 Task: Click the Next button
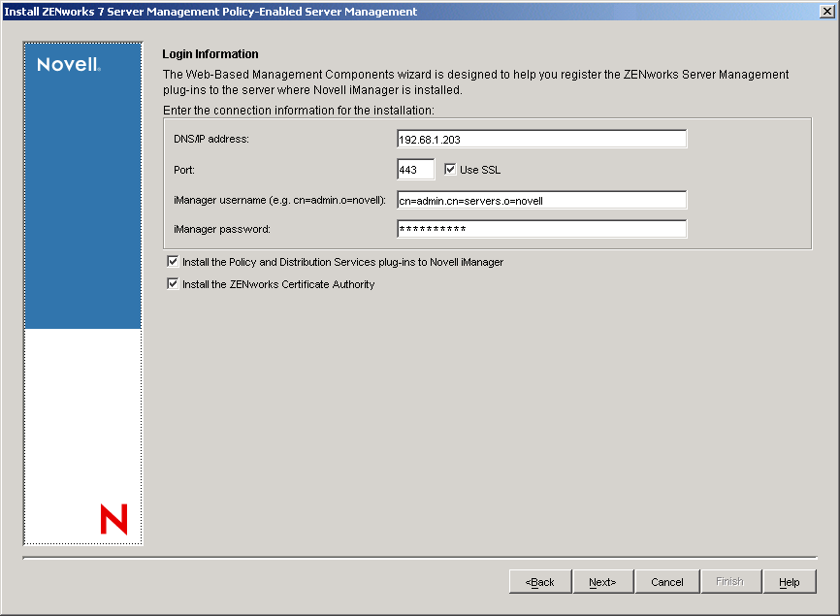coord(602,581)
